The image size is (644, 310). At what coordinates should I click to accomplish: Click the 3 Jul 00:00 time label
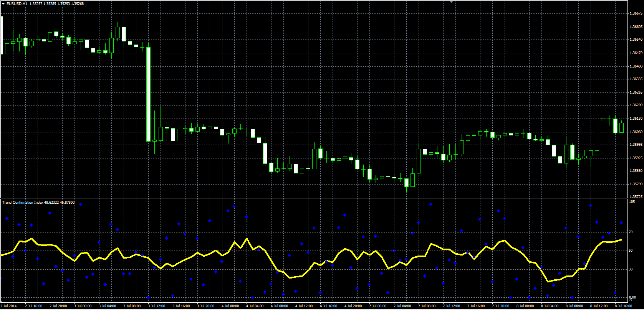pyautogui.click(x=83, y=306)
